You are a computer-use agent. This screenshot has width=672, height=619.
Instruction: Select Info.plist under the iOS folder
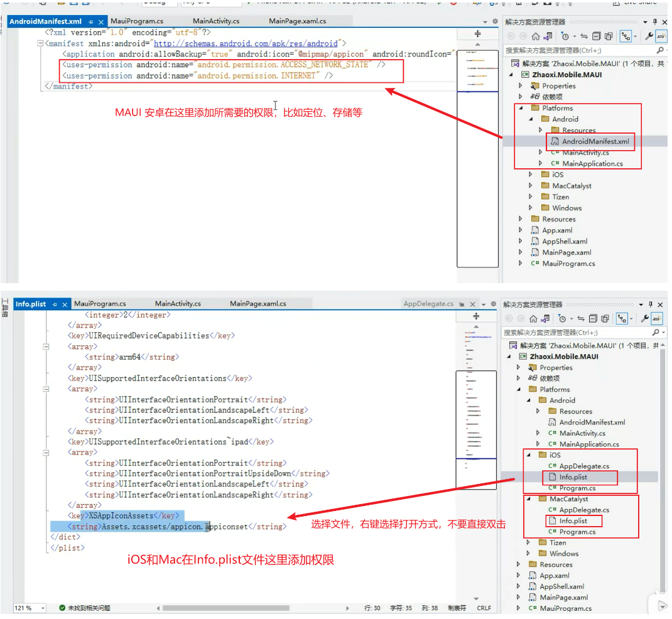(573, 477)
